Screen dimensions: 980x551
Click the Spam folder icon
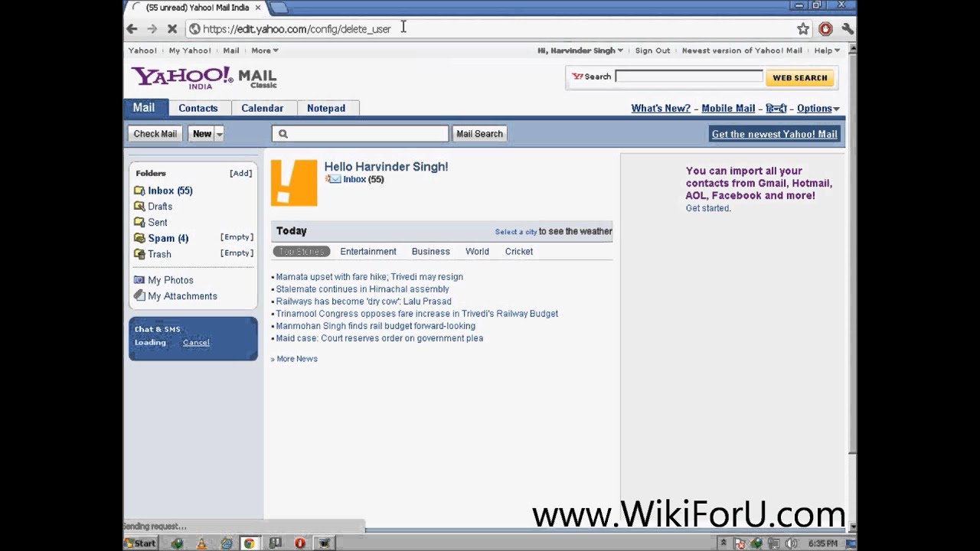(x=139, y=238)
